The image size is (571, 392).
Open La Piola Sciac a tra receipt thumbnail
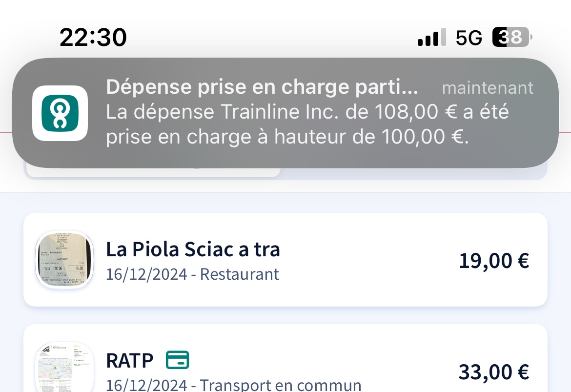(64, 259)
